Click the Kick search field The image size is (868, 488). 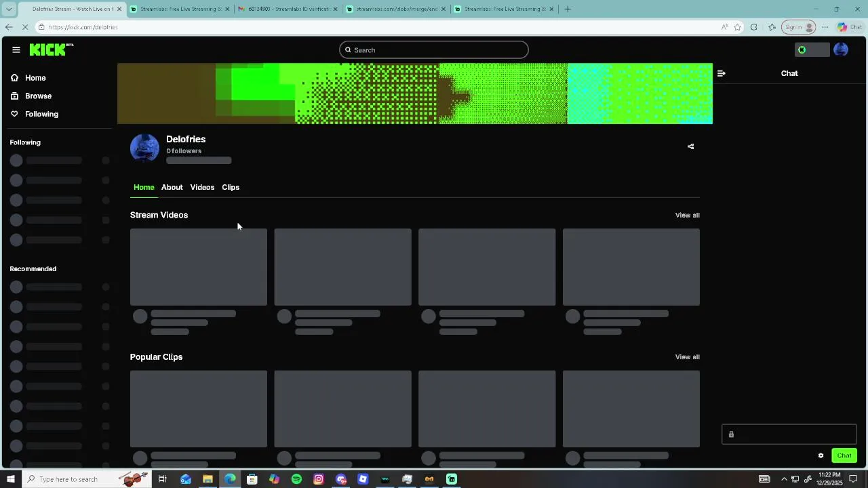click(x=434, y=50)
